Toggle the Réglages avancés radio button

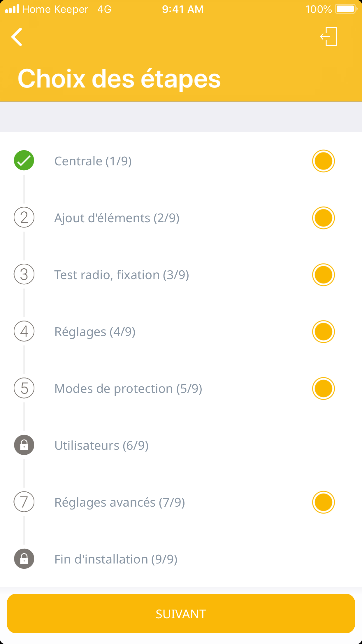coord(323,502)
